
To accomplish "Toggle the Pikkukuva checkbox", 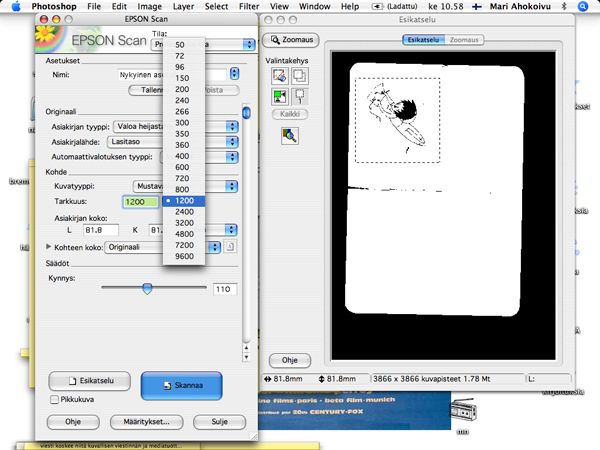I will point(54,399).
